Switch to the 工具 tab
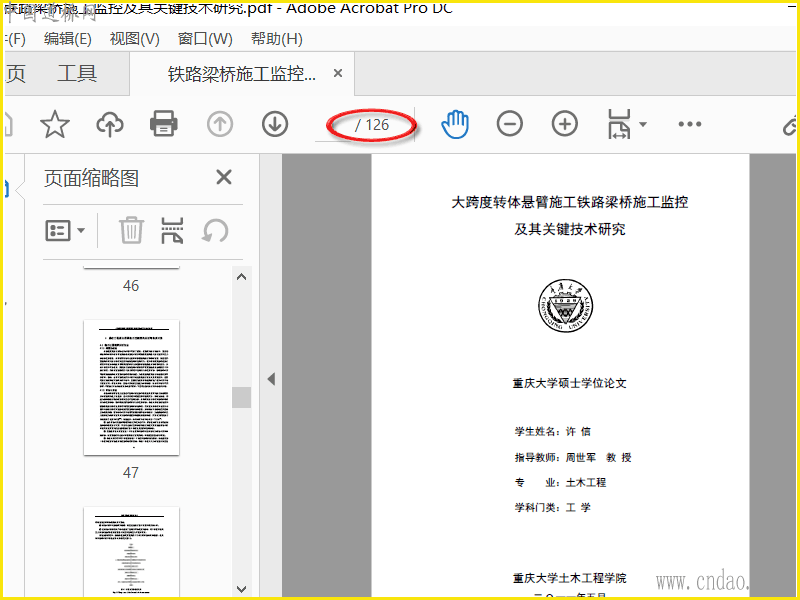This screenshot has width=800, height=600. click(x=77, y=73)
